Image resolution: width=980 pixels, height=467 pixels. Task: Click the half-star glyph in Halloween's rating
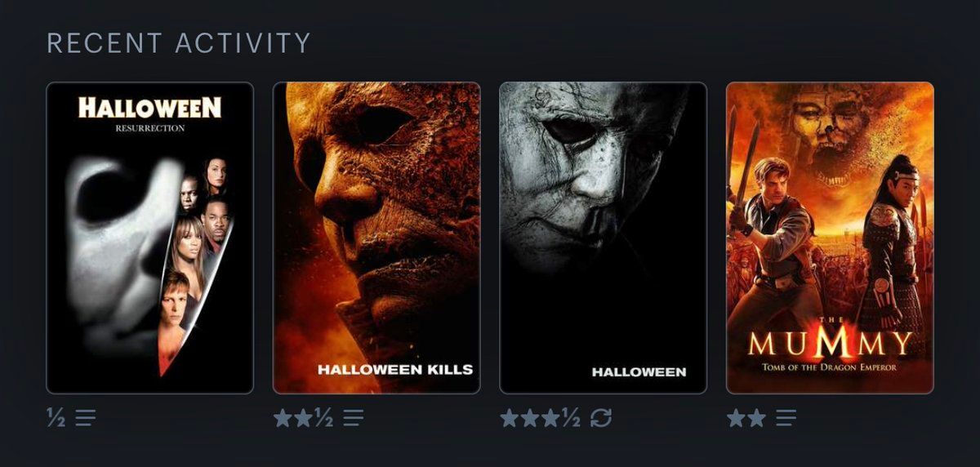click(571, 419)
